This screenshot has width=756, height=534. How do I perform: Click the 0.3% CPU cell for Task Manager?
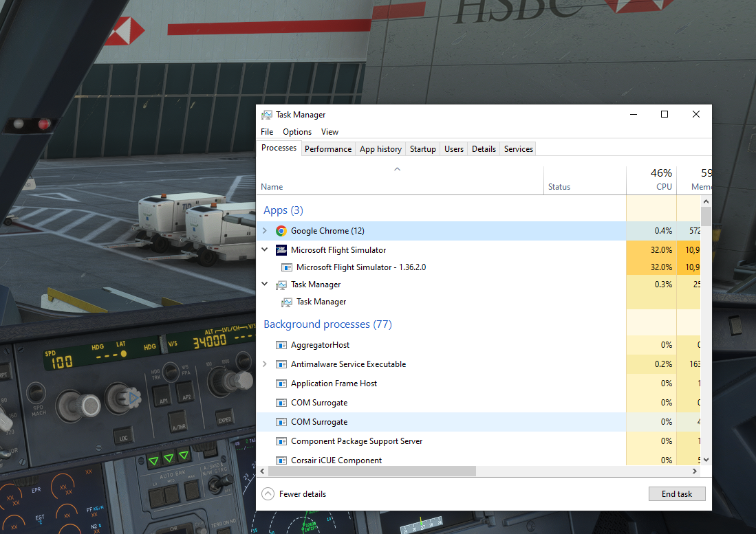pyautogui.click(x=651, y=285)
